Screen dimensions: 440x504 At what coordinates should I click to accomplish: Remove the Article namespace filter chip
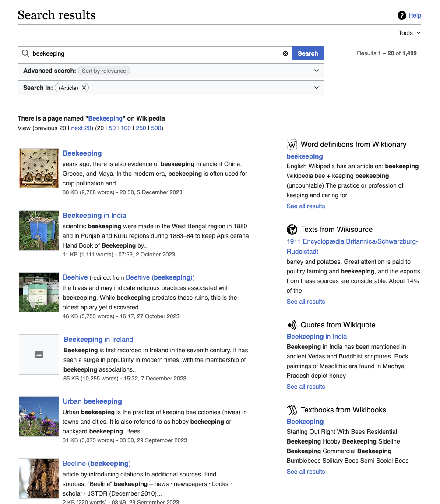coord(84,88)
